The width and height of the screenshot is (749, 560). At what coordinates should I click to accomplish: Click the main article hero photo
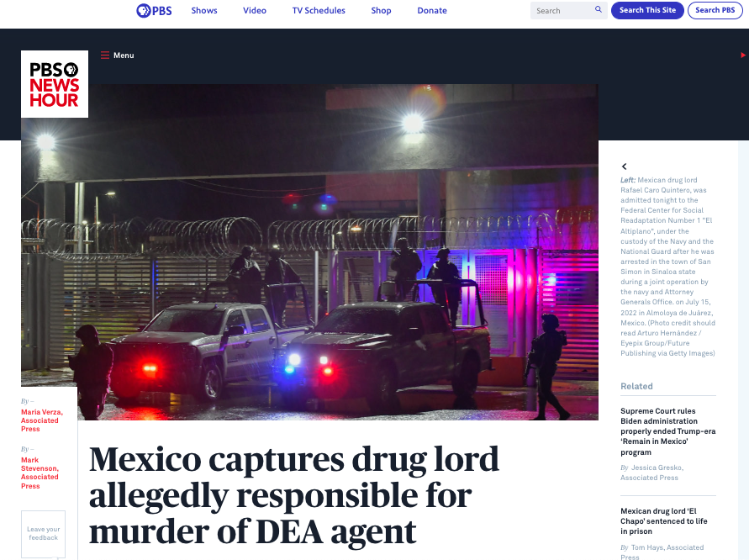click(309, 252)
